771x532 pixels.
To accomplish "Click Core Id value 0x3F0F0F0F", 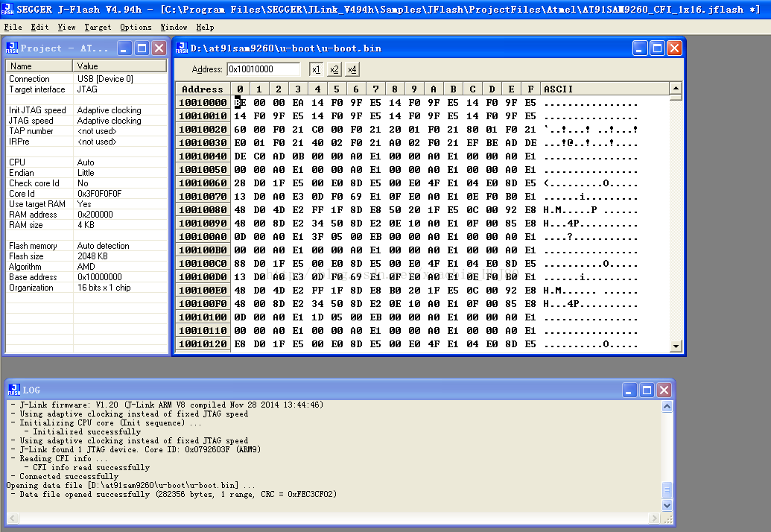I will click(99, 193).
